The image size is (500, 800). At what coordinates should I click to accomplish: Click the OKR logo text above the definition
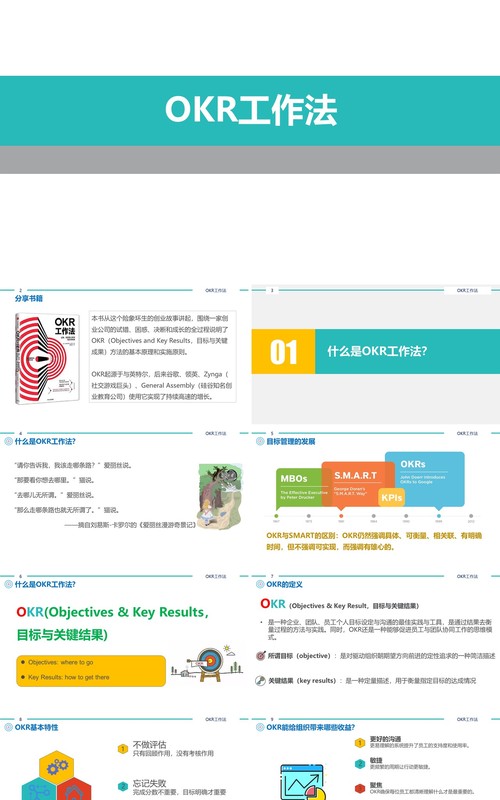[x=273, y=604]
